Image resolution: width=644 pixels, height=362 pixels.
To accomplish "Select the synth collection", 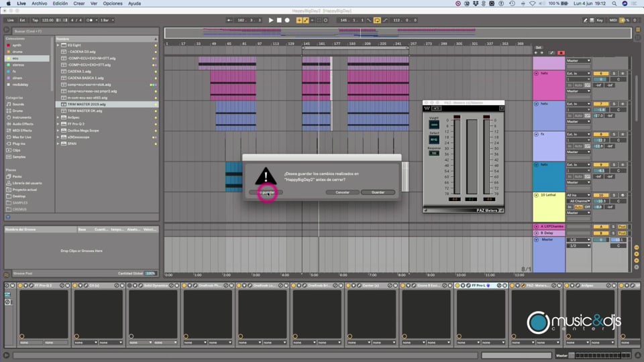I will pyautogui.click(x=17, y=45).
